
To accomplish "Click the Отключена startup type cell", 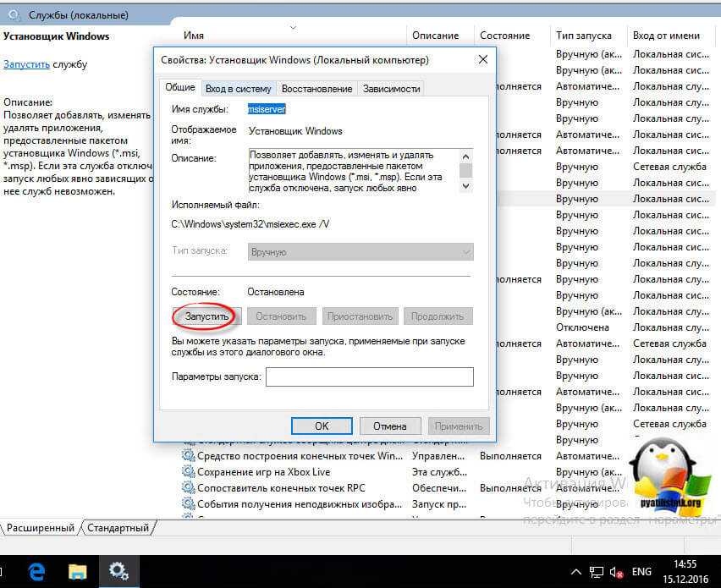I will click(x=582, y=327).
